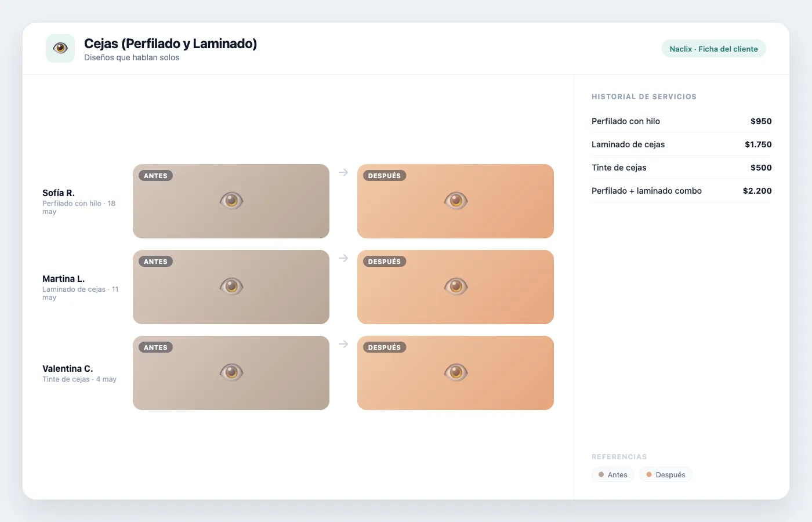Screen dimensions: 812x522
Task: Click the eye icon in Valentina's Antes image
Action: tap(231, 372)
